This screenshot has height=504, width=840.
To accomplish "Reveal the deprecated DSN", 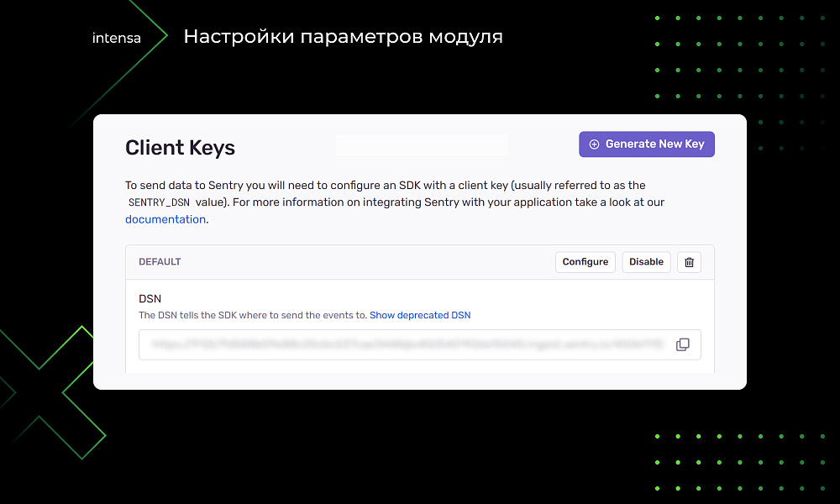I will point(420,314).
